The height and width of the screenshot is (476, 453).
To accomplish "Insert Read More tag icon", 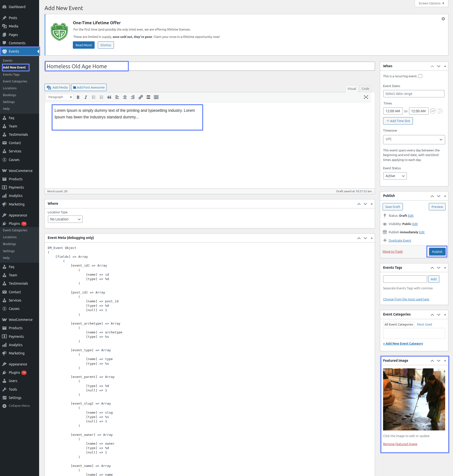I will (148, 97).
